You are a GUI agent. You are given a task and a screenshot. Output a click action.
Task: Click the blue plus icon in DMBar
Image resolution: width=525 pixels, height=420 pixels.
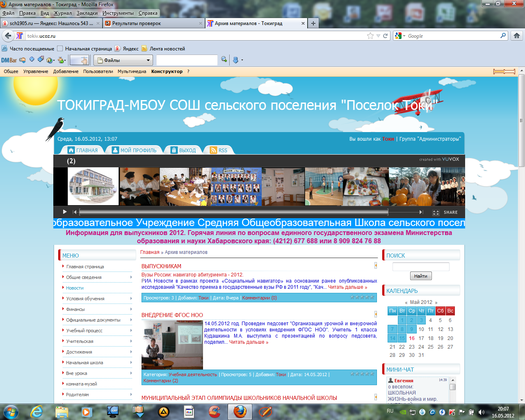click(32, 59)
